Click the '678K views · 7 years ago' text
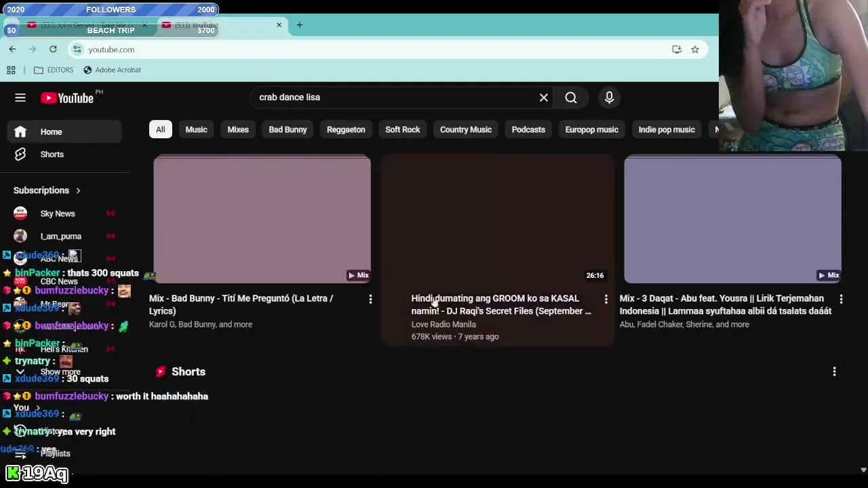Viewport: 868px width, 488px height. (x=455, y=337)
